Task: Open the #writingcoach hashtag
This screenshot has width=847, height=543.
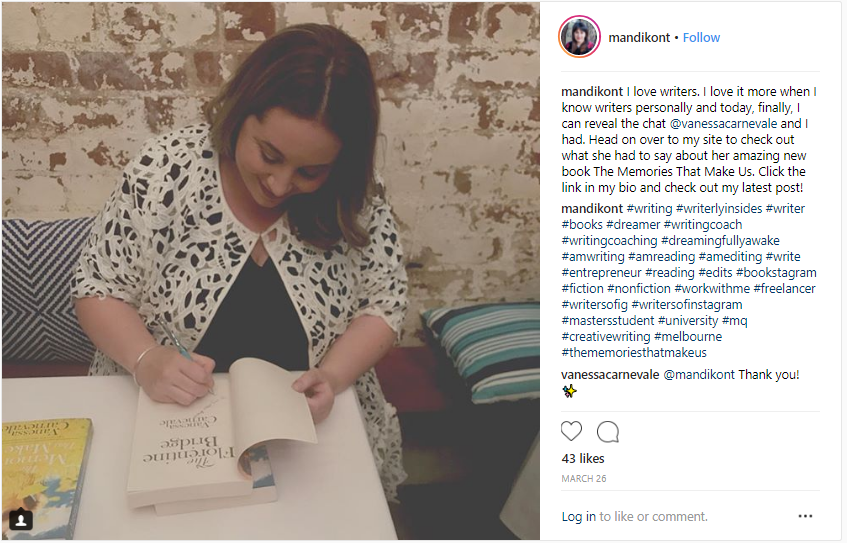Action: tap(703, 224)
